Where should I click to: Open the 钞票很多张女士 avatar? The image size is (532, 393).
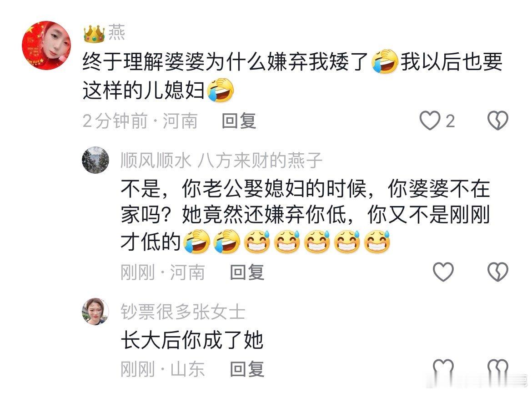pyautogui.click(x=95, y=312)
